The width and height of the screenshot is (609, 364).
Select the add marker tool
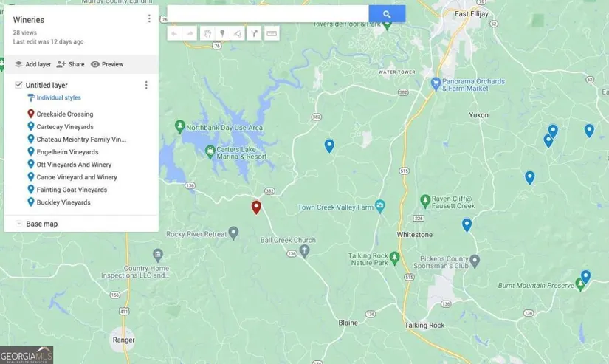click(x=222, y=33)
